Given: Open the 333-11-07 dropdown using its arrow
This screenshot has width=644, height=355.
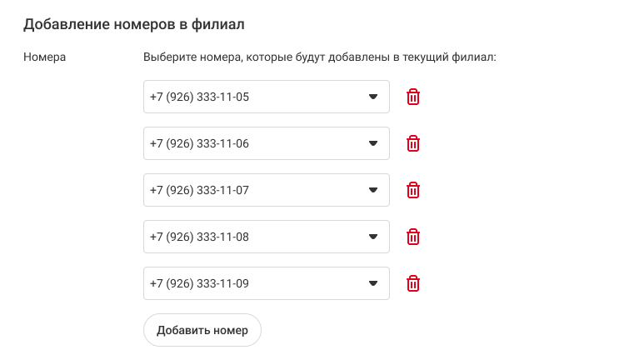Looking at the screenshot, I should [373, 190].
